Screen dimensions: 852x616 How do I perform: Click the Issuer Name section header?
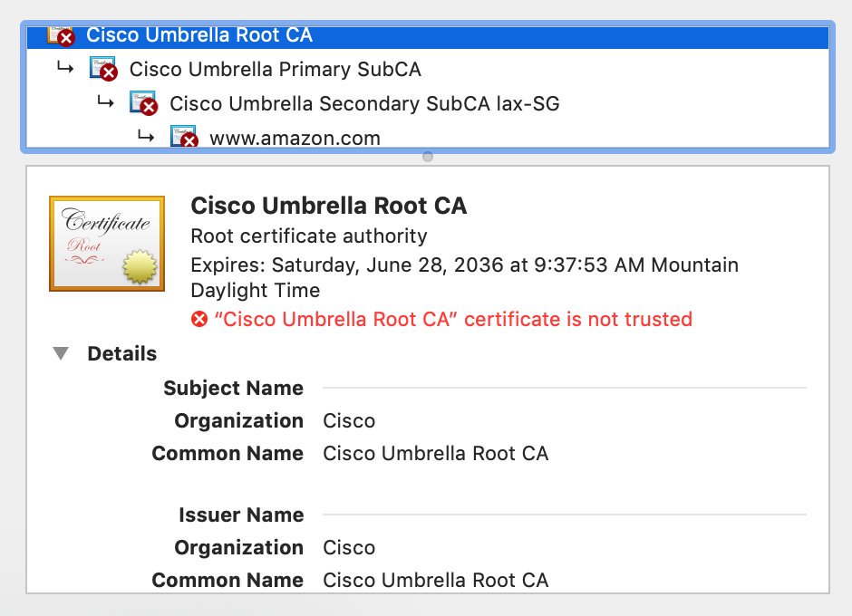[241, 515]
